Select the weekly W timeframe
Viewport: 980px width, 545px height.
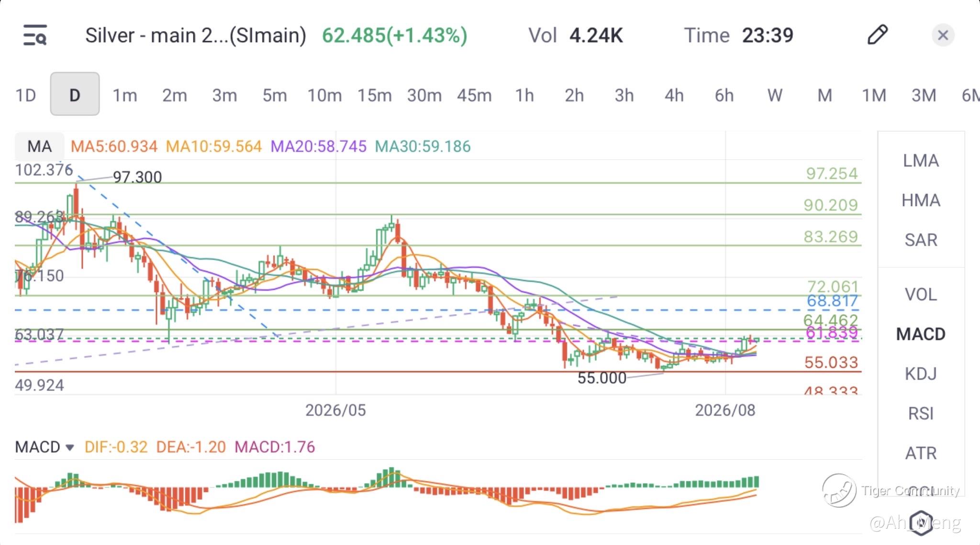(775, 95)
